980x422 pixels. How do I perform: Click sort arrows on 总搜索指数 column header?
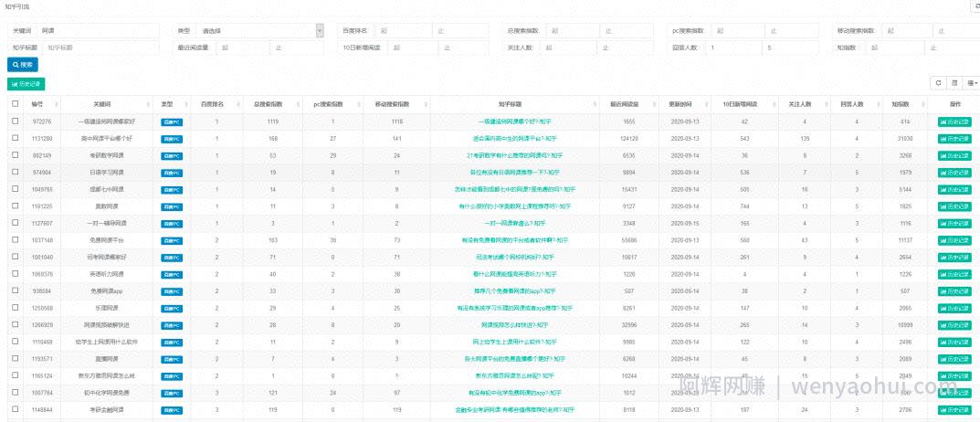point(296,104)
